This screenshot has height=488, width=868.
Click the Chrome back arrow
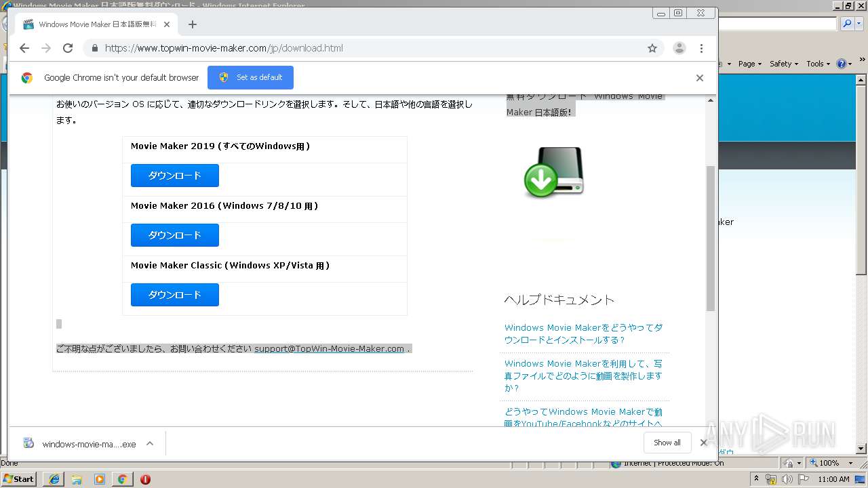coord(24,48)
